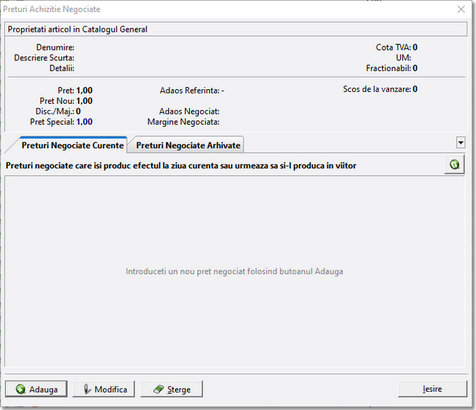Close the Preturi Achizitie Negociate window
This screenshot has width=476, height=410.
461,9
